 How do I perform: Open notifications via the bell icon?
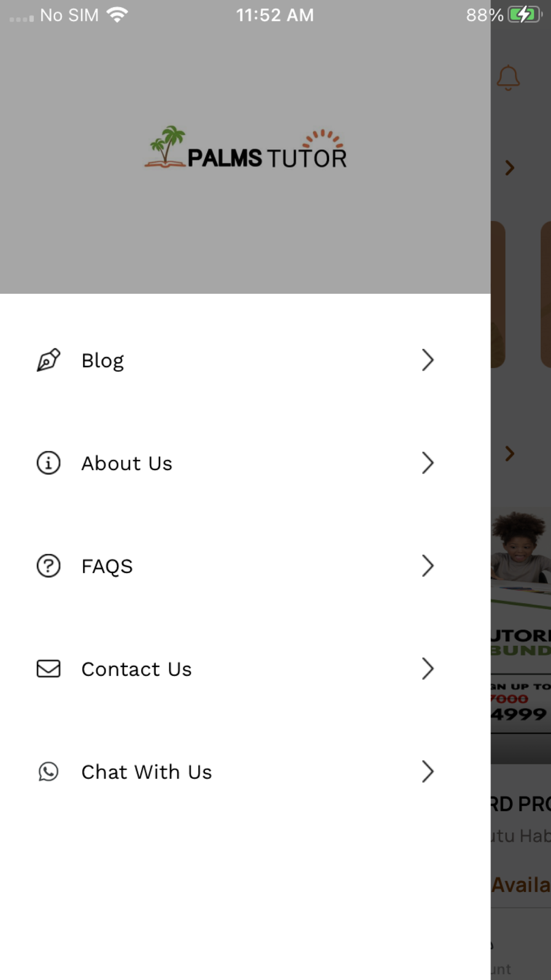[x=508, y=78]
